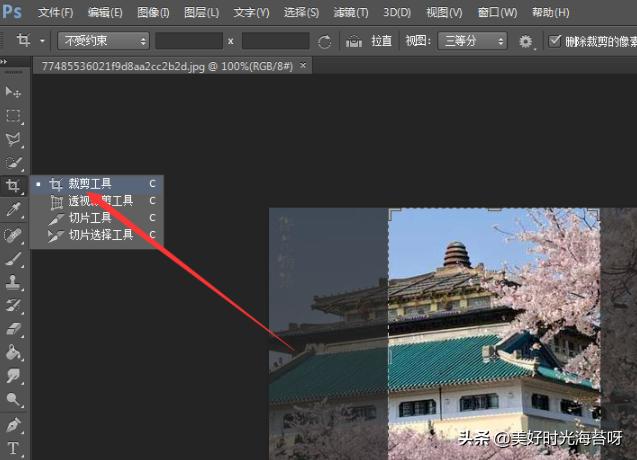Activate the Clone Stamp tool

click(x=14, y=282)
